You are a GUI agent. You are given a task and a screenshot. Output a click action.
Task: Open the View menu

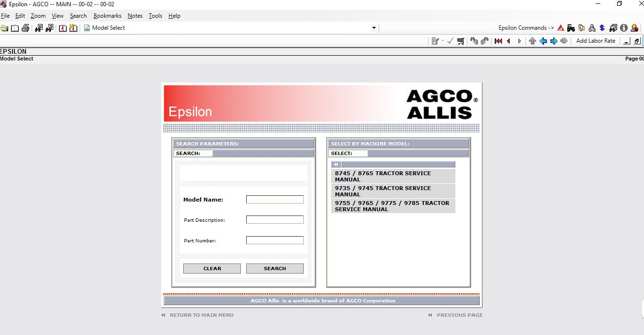click(58, 16)
